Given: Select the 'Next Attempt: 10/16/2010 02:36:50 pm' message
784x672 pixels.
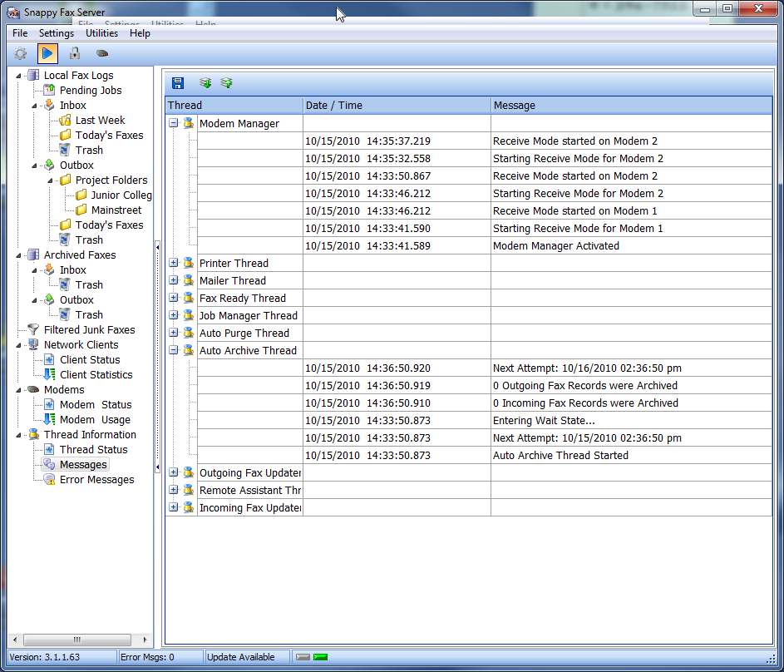Looking at the screenshot, I should click(587, 368).
